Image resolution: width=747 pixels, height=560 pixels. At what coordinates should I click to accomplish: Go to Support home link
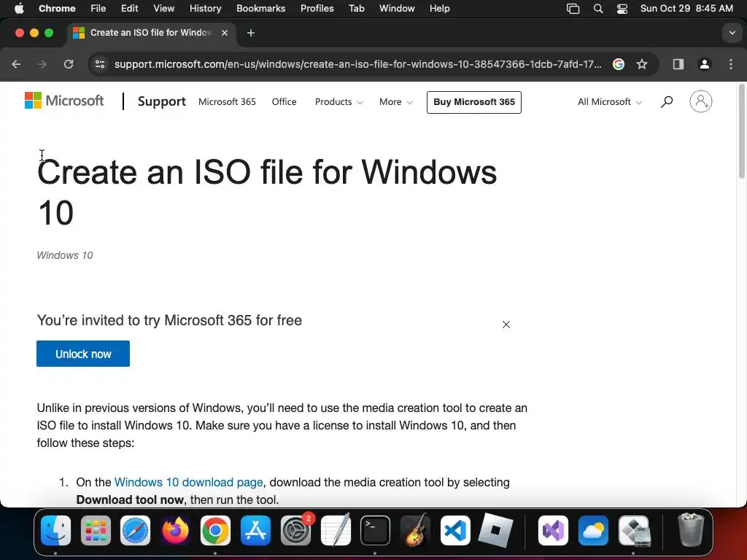click(161, 101)
